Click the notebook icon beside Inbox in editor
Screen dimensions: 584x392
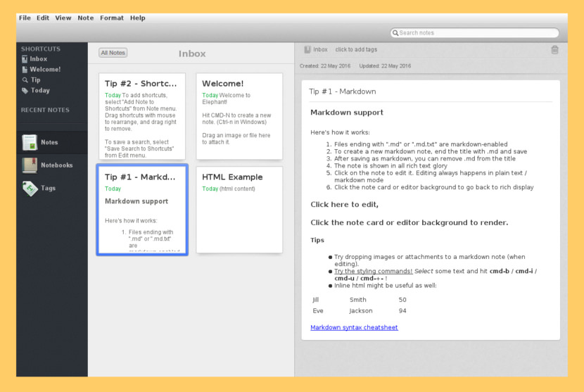point(307,50)
